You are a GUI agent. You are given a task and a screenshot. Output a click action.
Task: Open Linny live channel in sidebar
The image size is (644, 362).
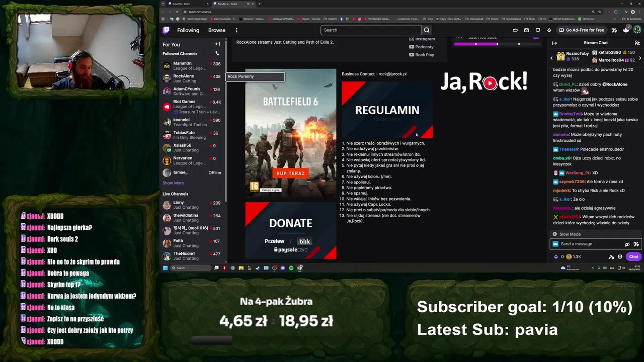(192, 205)
